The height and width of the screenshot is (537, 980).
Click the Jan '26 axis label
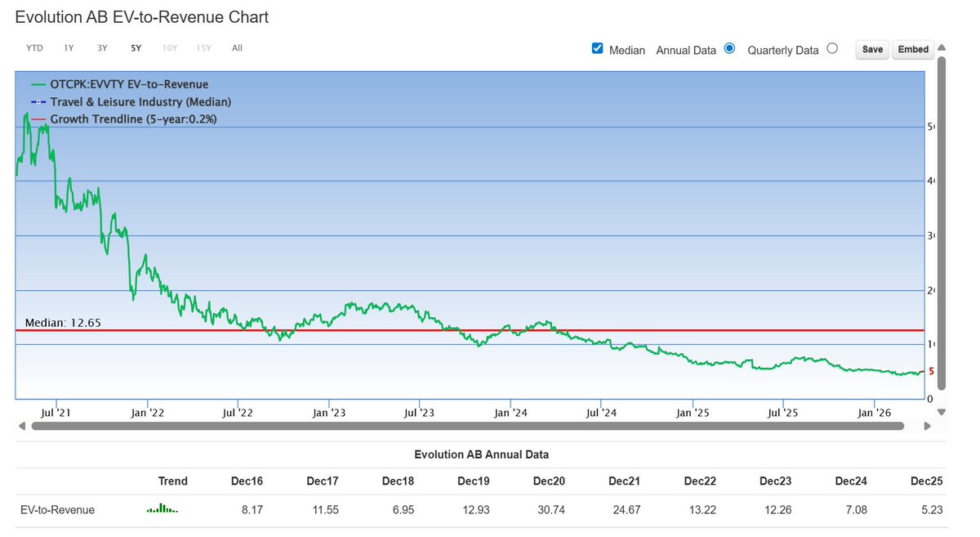click(875, 413)
